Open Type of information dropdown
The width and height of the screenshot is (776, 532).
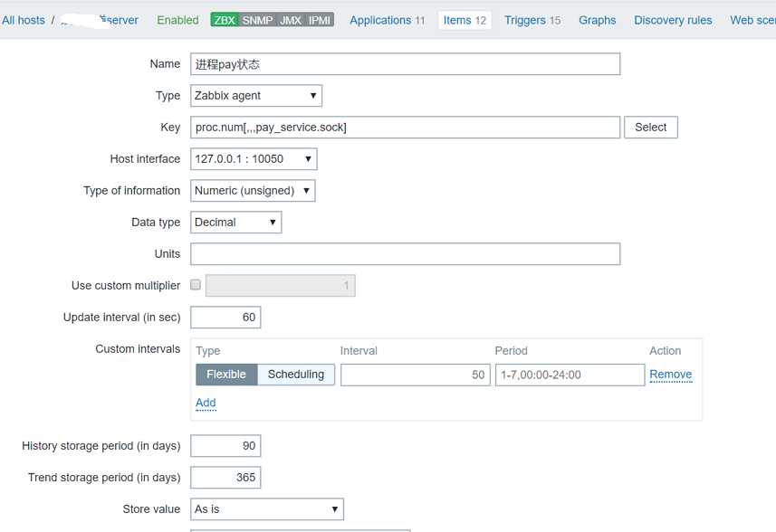click(x=253, y=190)
